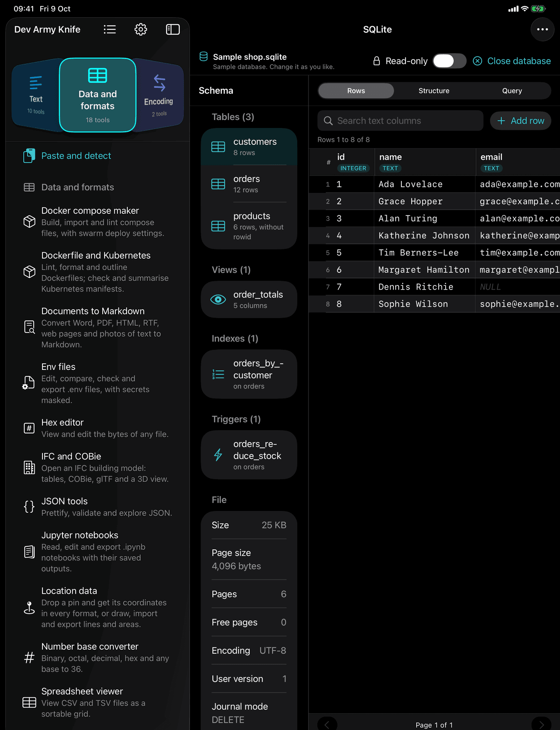Open the list view icon in sidebar header
The image size is (560, 730).
110,29
